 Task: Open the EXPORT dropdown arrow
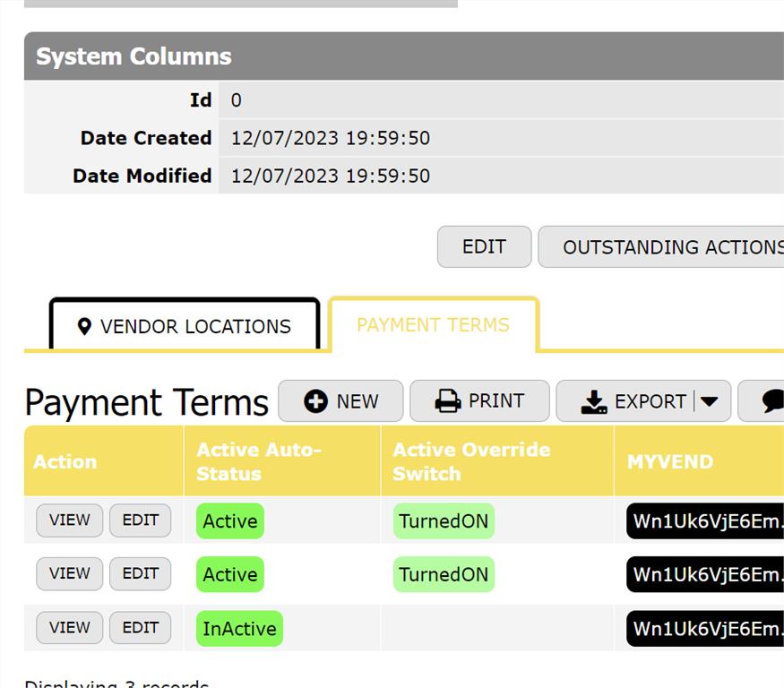[709, 401]
